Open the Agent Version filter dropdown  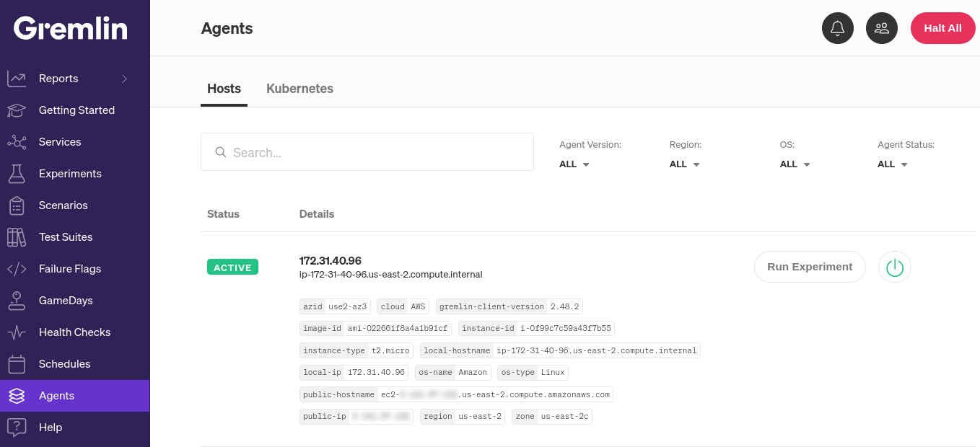click(574, 164)
